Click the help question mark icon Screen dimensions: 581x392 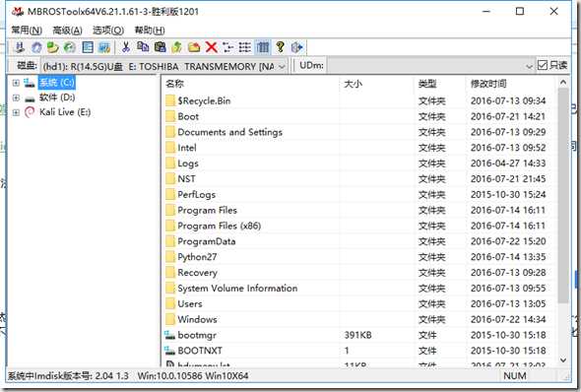coord(280,47)
